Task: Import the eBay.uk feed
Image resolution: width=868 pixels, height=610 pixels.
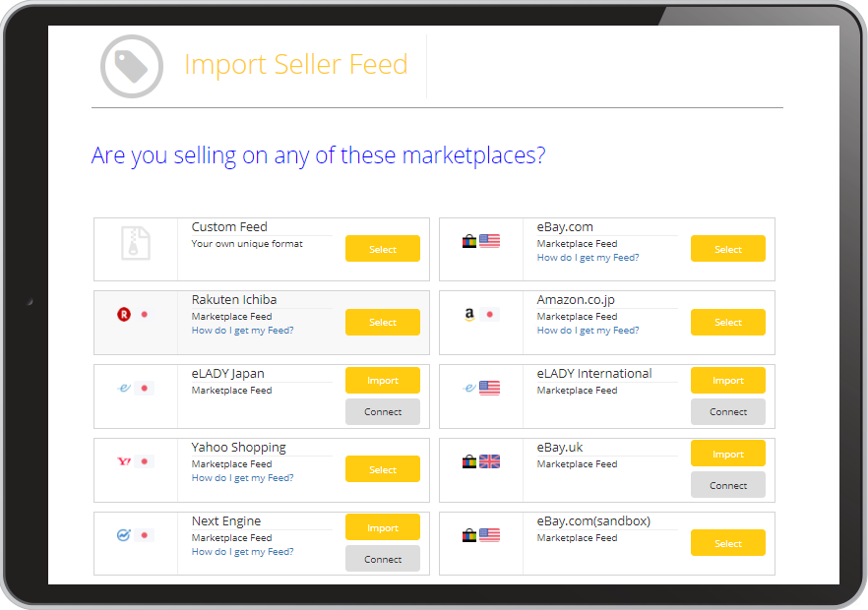Action: (728, 454)
